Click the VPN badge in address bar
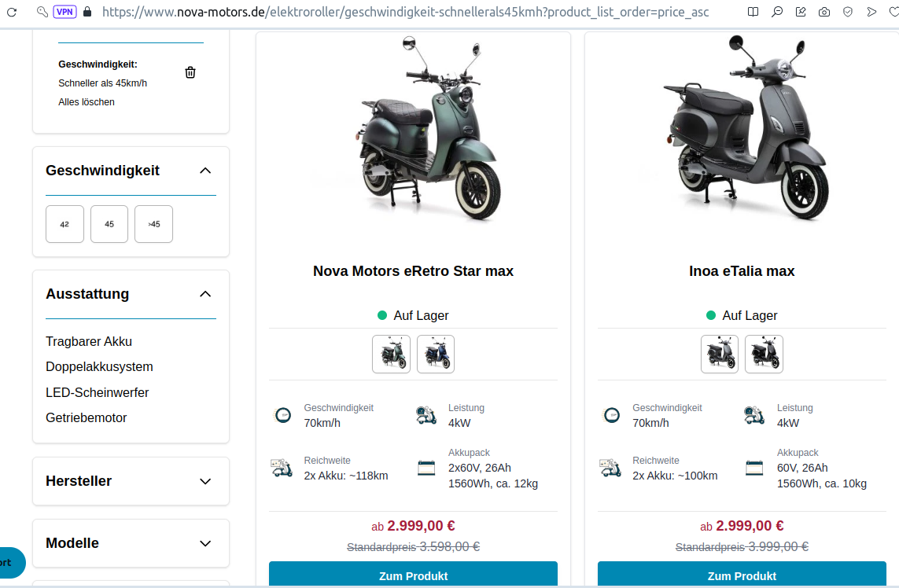This screenshot has height=588, width=899. coord(64,12)
